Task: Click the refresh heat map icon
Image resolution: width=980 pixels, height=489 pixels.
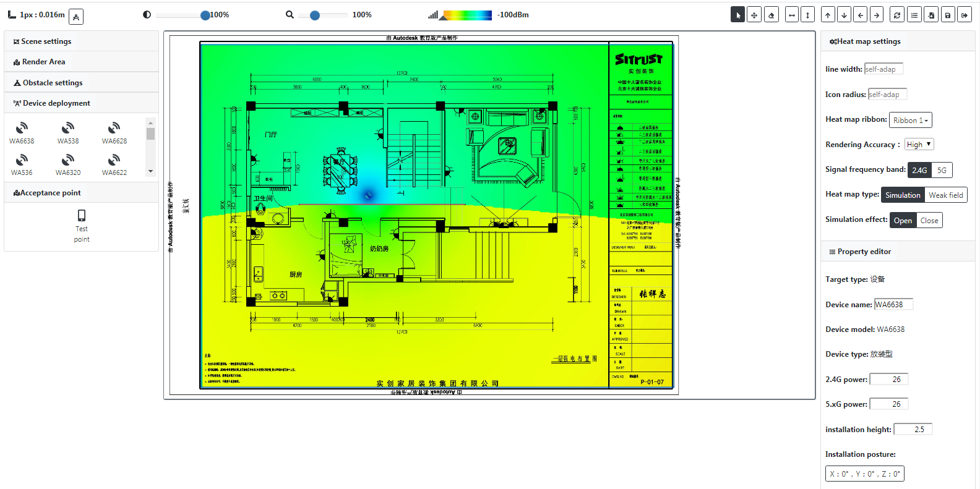Action: [897, 15]
